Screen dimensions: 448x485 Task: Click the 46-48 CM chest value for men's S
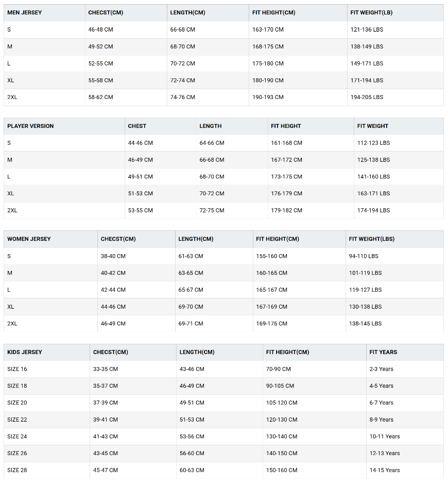point(101,30)
